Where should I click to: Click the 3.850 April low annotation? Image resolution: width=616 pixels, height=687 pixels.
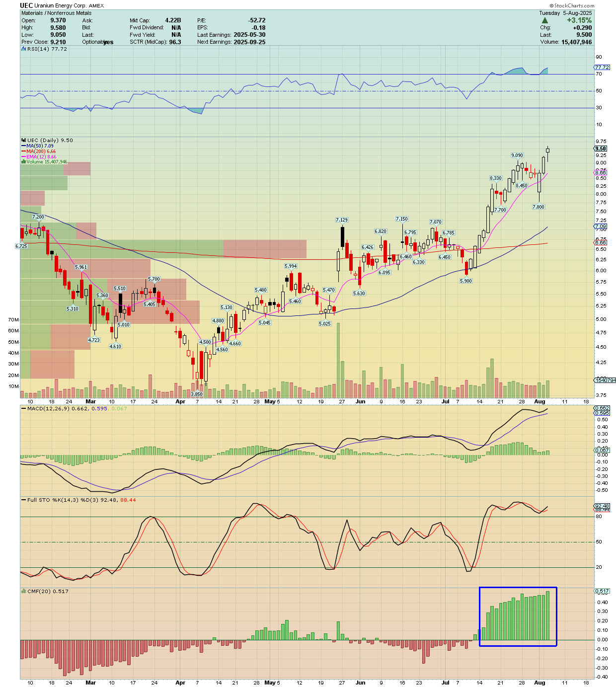[x=197, y=394]
